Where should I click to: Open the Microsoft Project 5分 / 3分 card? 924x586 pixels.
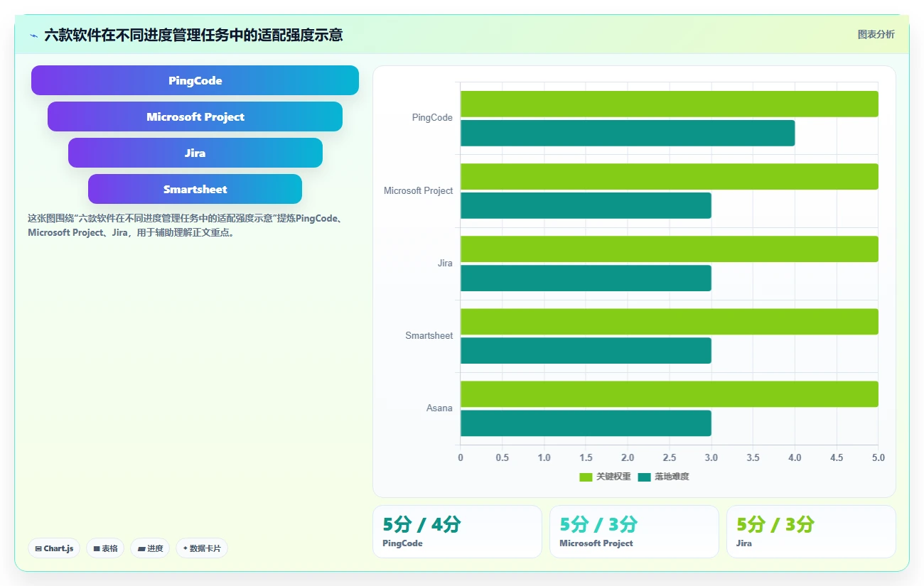pos(634,531)
